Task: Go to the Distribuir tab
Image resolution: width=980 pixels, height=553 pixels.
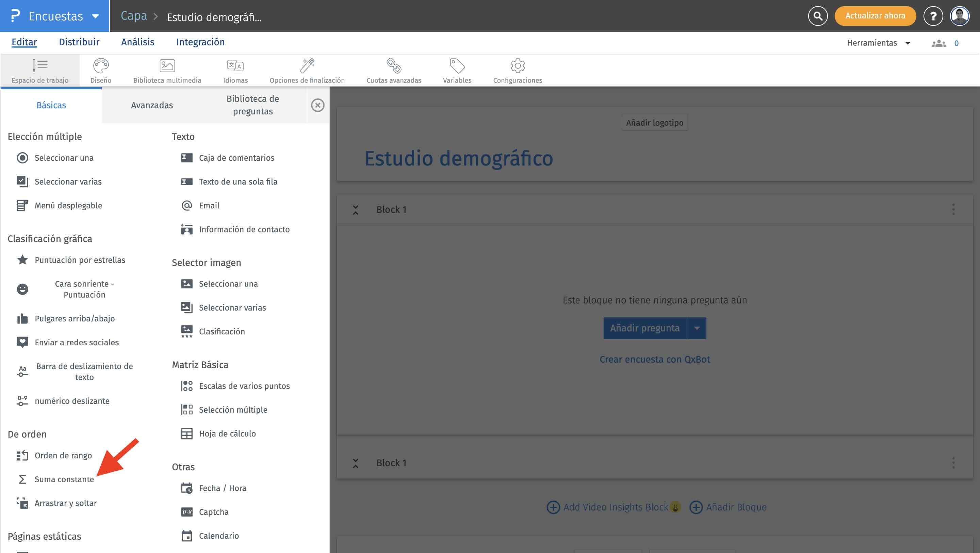Action: point(79,42)
